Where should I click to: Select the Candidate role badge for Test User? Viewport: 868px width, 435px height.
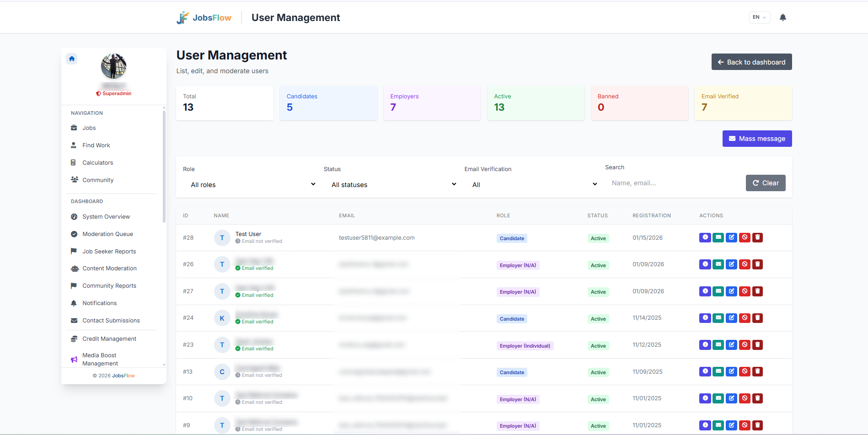coord(512,238)
